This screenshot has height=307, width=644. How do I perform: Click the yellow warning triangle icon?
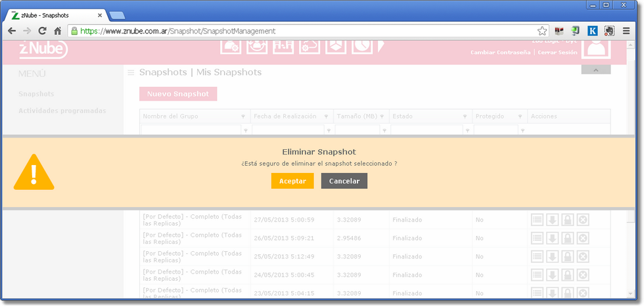[34, 174]
